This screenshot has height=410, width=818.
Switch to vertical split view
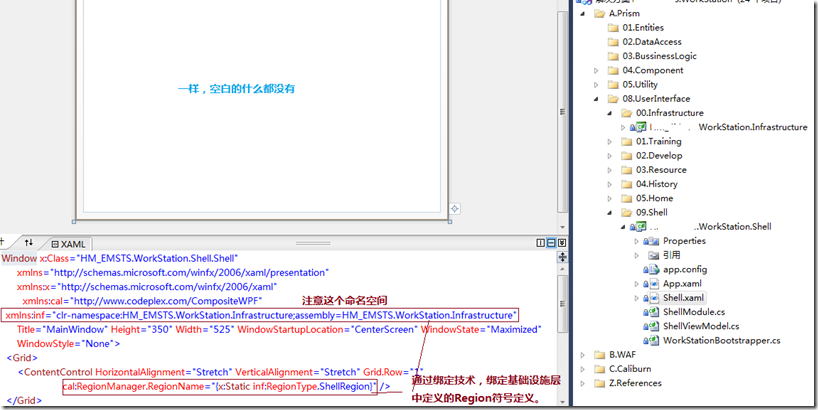(x=541, y=243)
